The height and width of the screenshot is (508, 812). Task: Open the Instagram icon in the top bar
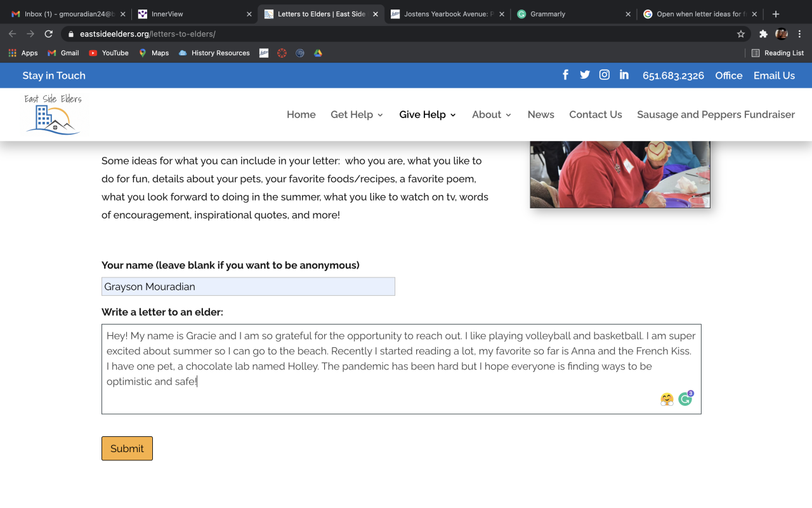pyautogui.click(x=605, y=75)
